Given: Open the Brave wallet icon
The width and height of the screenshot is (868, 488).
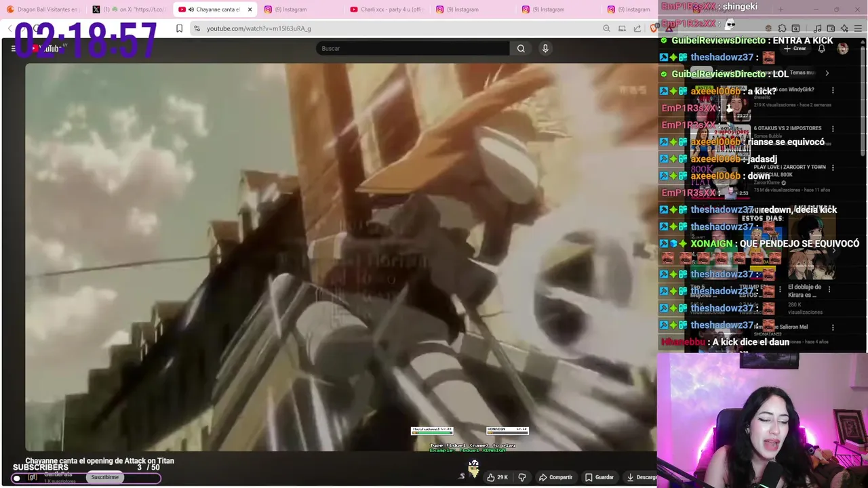Looking at the screenshot, I should 831,28.
